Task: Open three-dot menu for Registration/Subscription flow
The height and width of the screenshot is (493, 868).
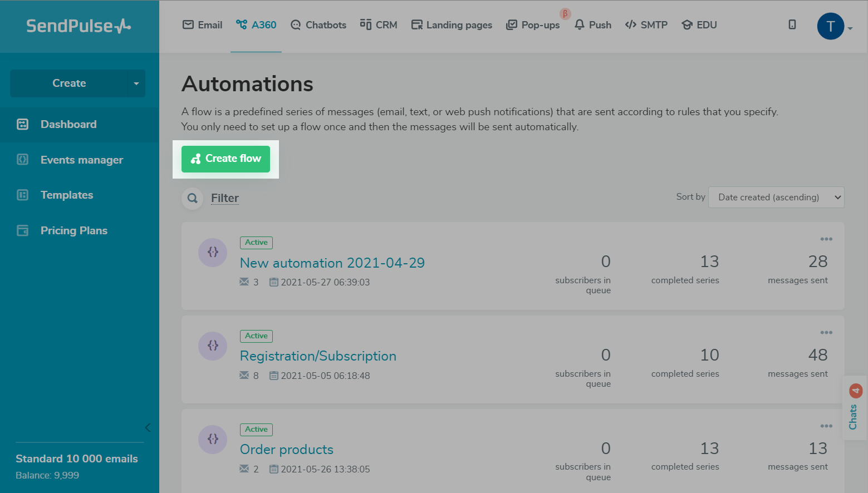Action: [x=826, y=333]
